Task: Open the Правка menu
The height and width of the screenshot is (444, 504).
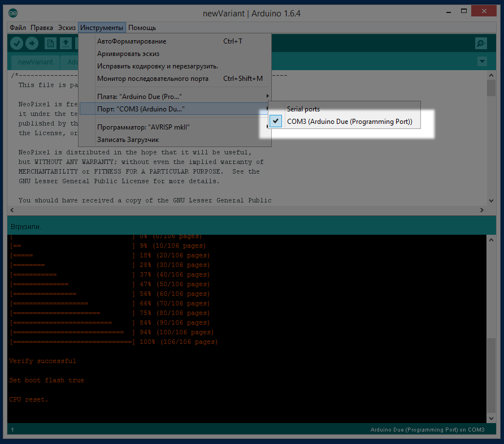Action: point(42,28)
